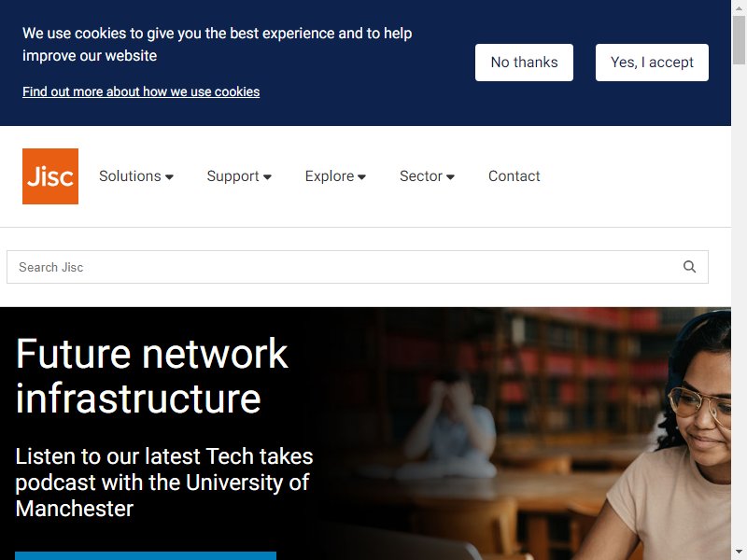Accept cookies with Yes, I accept
This screenshot has height=560, width=747.
coord(652,63)
